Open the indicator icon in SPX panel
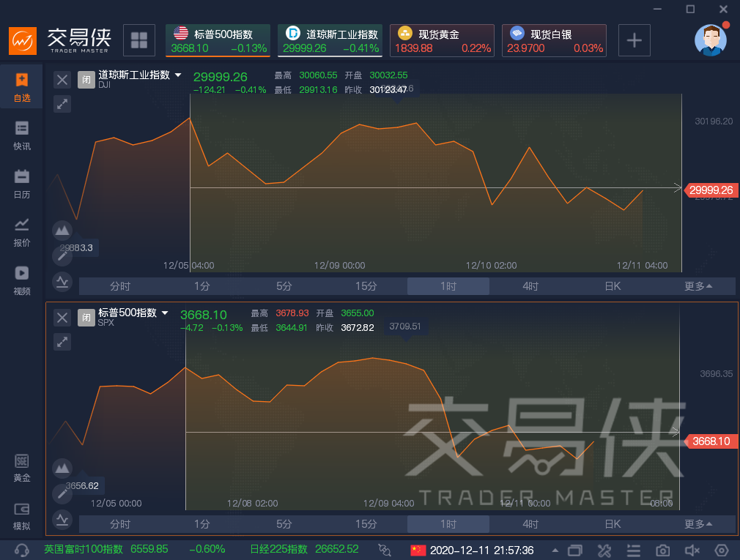 click(x=62, y=520)
